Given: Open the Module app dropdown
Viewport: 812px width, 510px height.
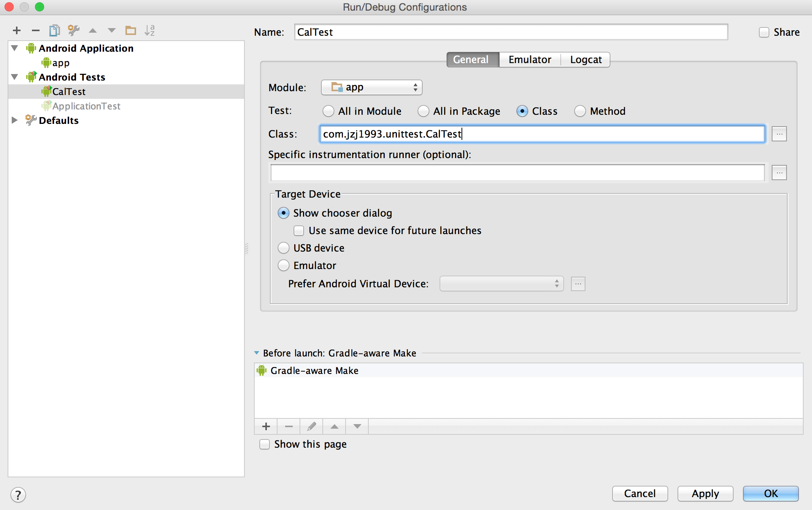Looking at the screenshot, I should click(x=371, y=87).
